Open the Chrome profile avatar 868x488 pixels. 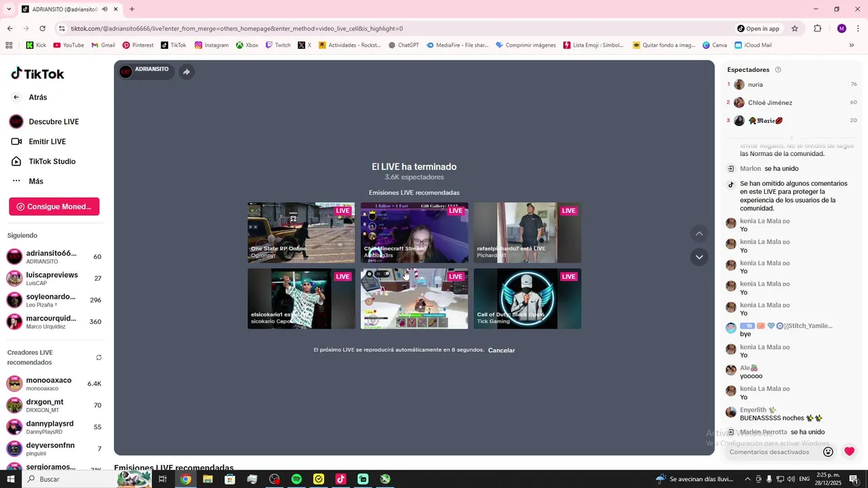pyautogui.click(x=842, y=28)
